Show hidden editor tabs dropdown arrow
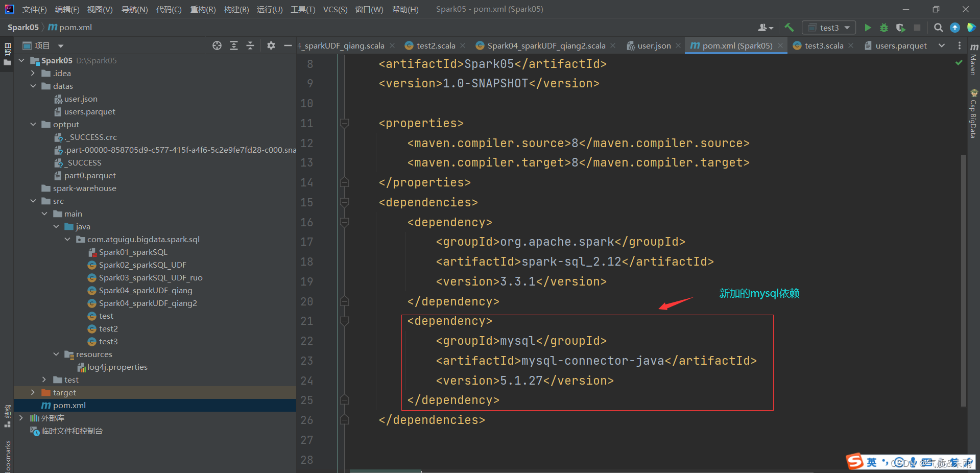Image resolution: width=980 pixels, height=473 pixels. point(941,45)
